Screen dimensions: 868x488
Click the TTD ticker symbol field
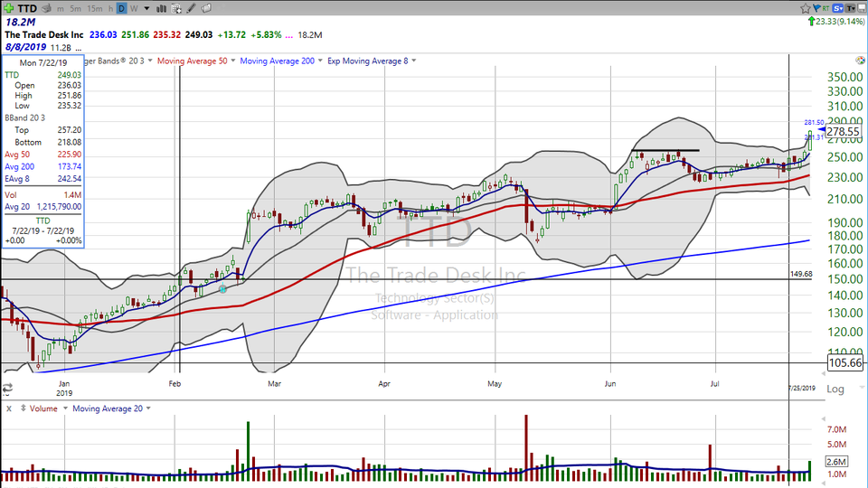point(27,8)
